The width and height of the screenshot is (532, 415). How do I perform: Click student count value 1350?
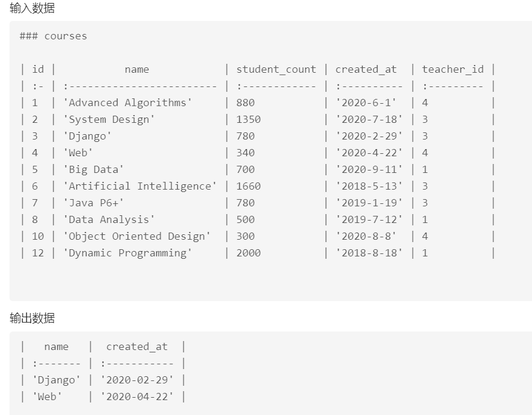tap(249, 119)
